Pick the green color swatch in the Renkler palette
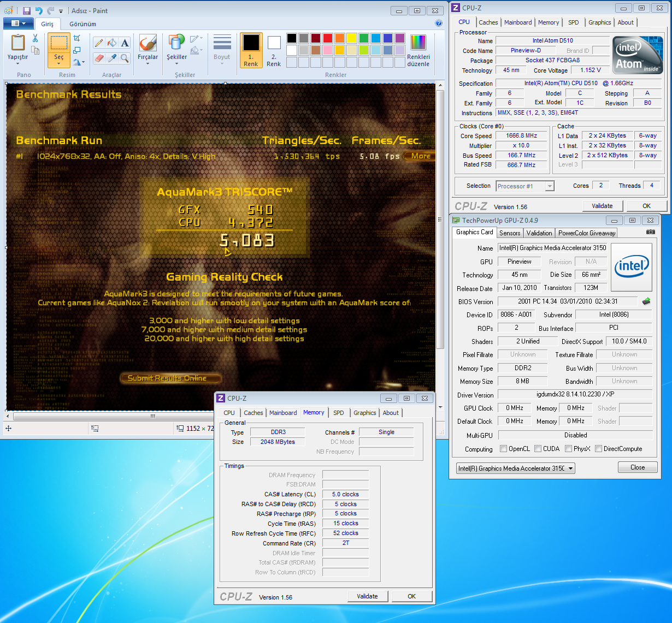The height and width of the screenshot is (623, 672). (364, 38)
